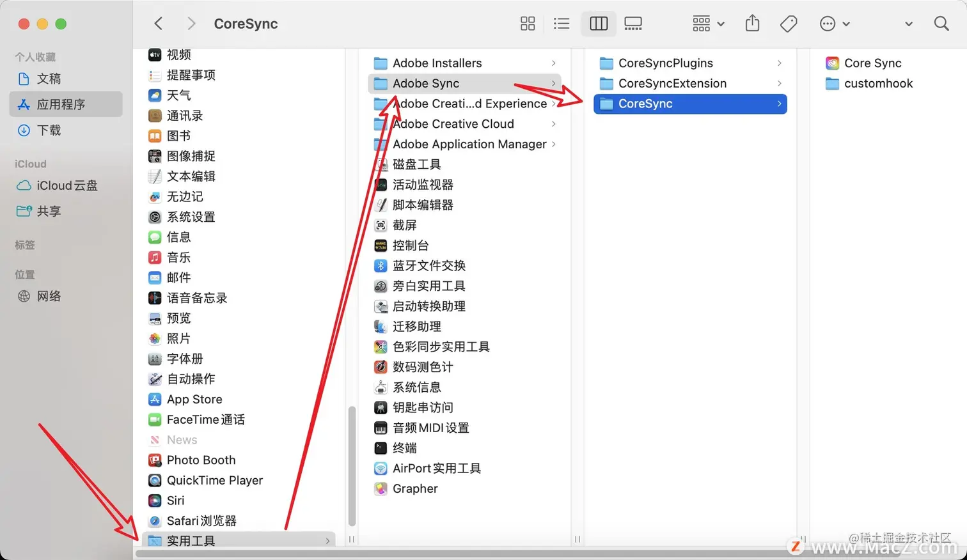Image resolution: width=967 pixels, height=560 pixels.
Task: Click the Tags toolbar icon
Action: click(x=789, y=24)
